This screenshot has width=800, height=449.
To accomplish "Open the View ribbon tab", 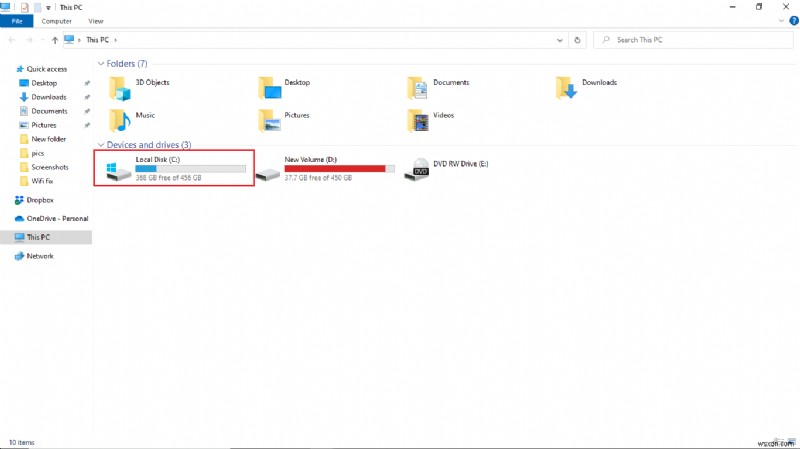I will pyautogui.click(x=95, y=21).
